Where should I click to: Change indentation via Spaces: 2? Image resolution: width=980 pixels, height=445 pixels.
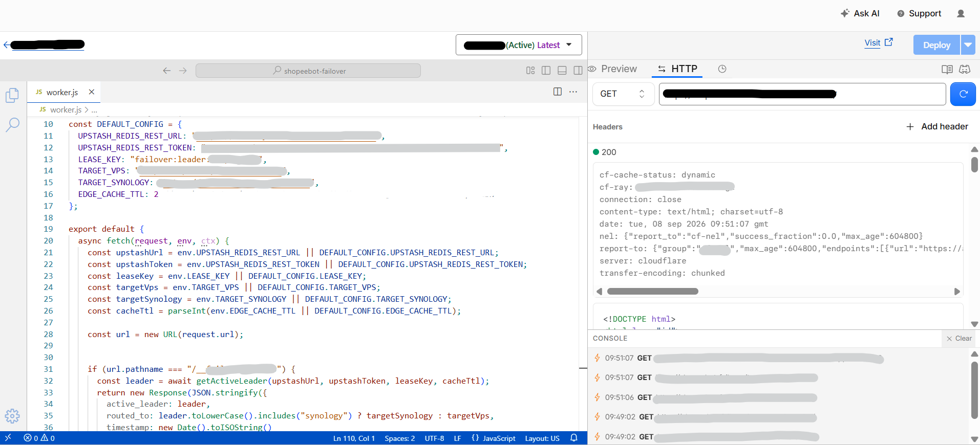point(400,438)
